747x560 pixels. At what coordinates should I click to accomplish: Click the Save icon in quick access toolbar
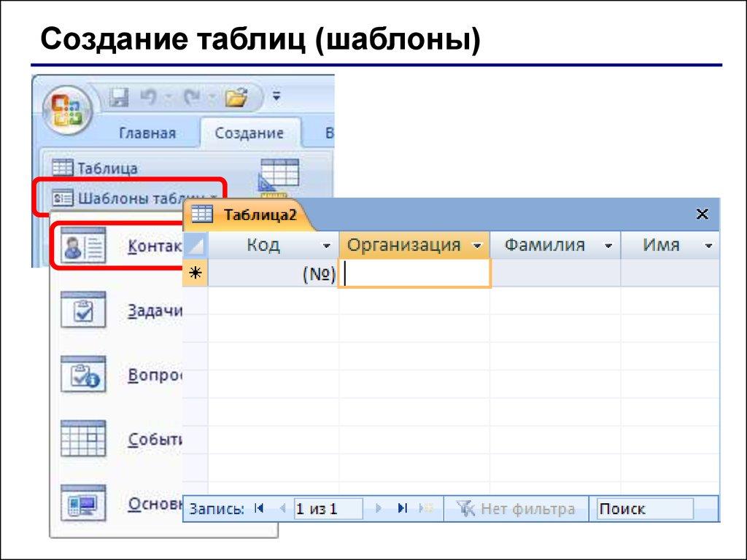point(119,97)
